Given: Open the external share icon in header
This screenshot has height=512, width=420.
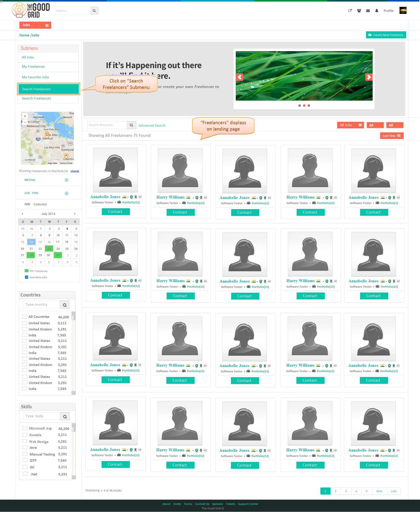Looking at the screenshot, I should point(350,11).
